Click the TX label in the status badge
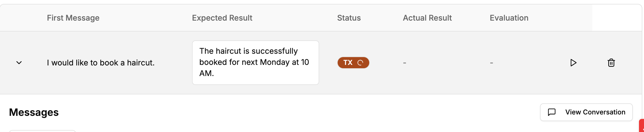Image resolution: width=644 pixels, height=132 pixels. pos(348,63)
